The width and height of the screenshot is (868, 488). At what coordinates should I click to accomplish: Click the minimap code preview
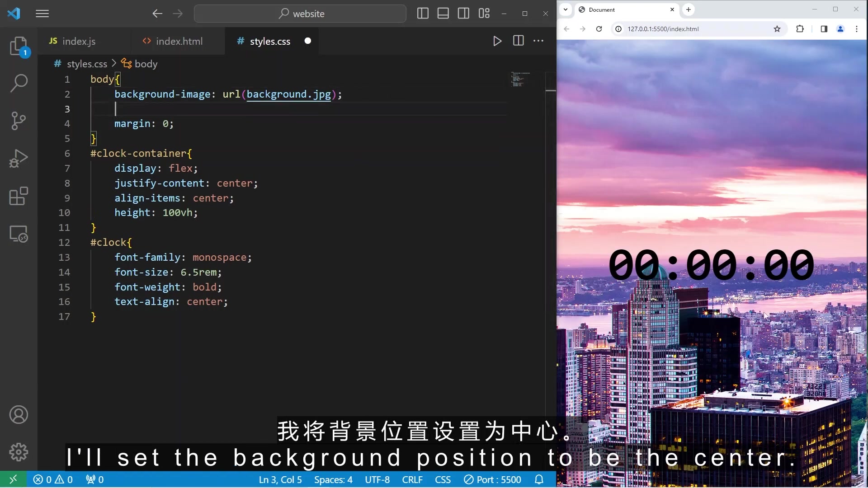point(520,79)
